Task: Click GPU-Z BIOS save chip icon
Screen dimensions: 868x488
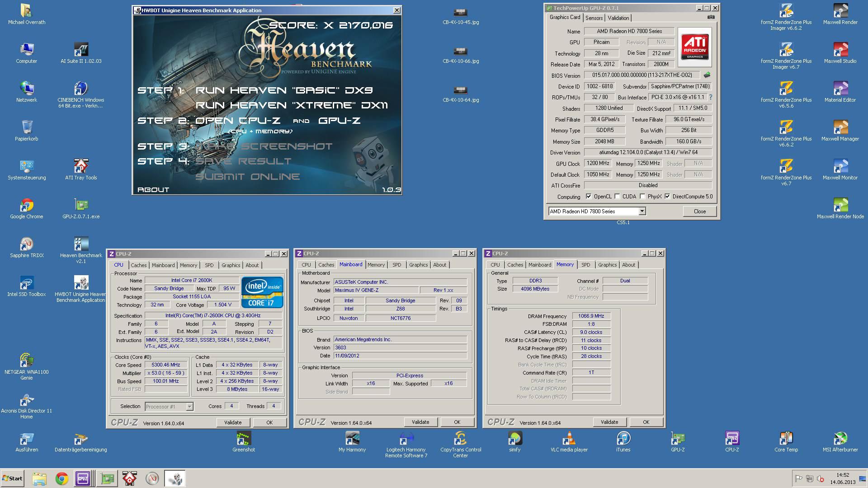Action: [707, 75]
